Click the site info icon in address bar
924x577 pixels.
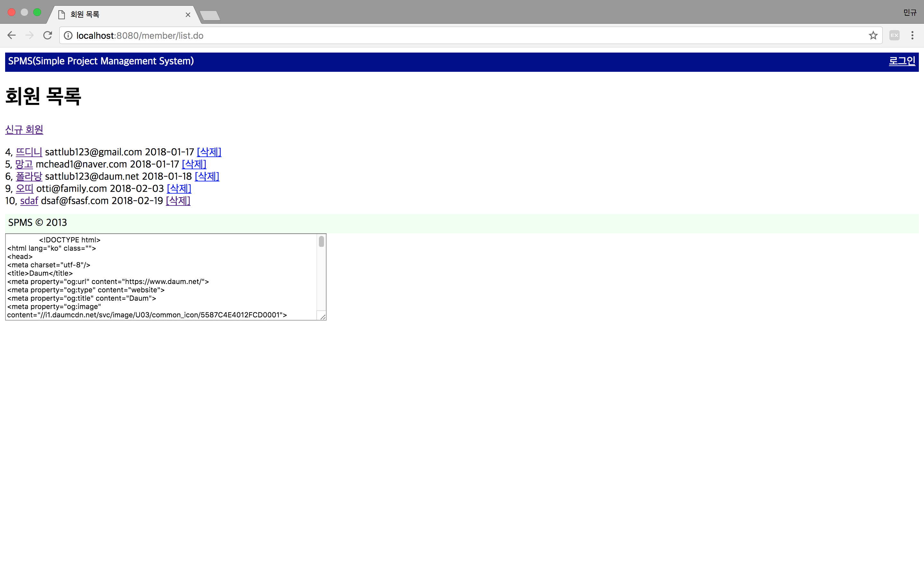[x=68, y=36]
